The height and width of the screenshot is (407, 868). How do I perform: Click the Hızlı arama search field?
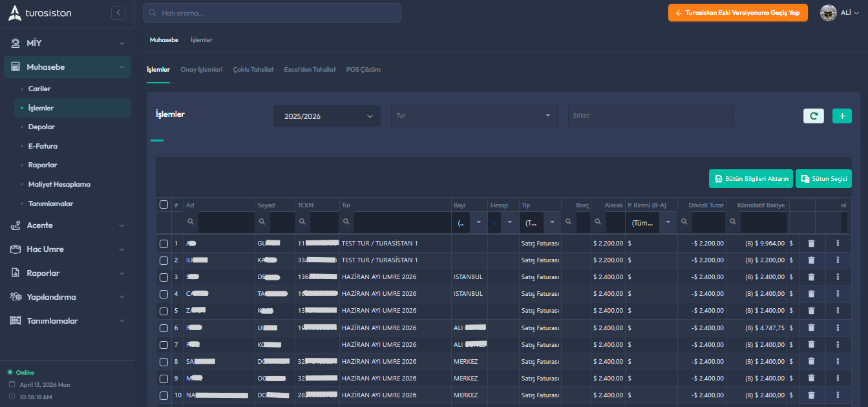pyautogui.click(x=271, y=13)
